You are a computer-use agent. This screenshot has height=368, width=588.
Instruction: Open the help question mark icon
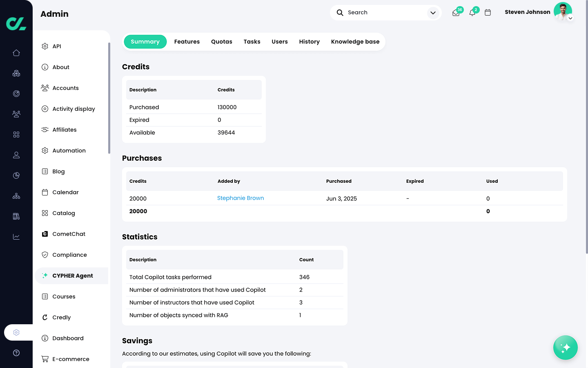pyautogui.click(x=16, y=353)
